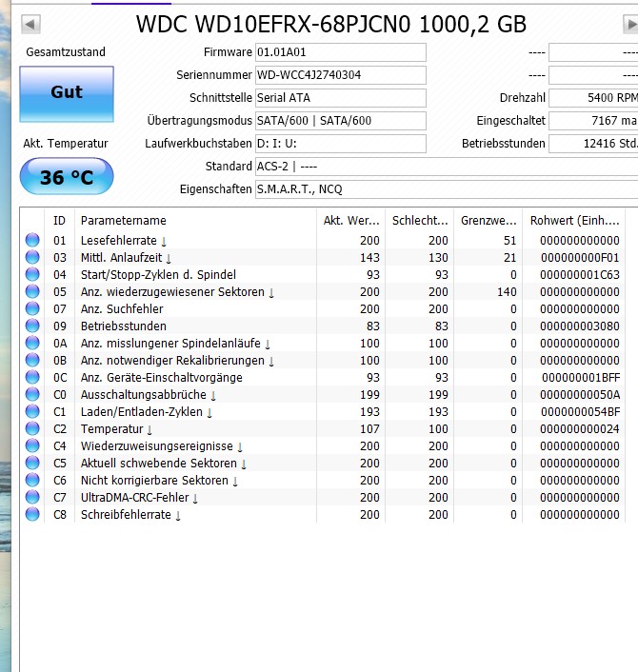
Task: Click status orb for Geräte-Einschaltvorgänge row
Action: pyautogui.click(x=32, y=377)
